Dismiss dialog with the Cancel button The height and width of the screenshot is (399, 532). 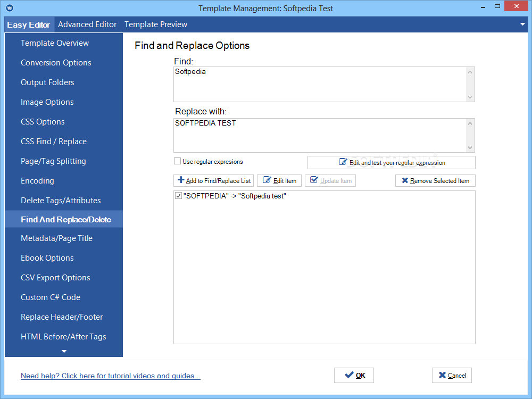coord(452,375)
